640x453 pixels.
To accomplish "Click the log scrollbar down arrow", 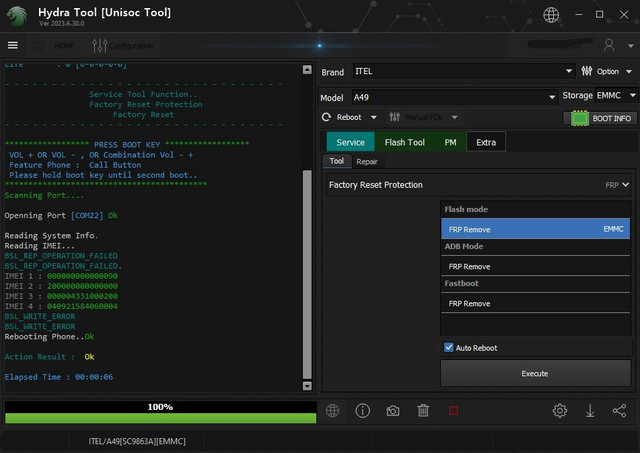I will (x=307, y=386).
